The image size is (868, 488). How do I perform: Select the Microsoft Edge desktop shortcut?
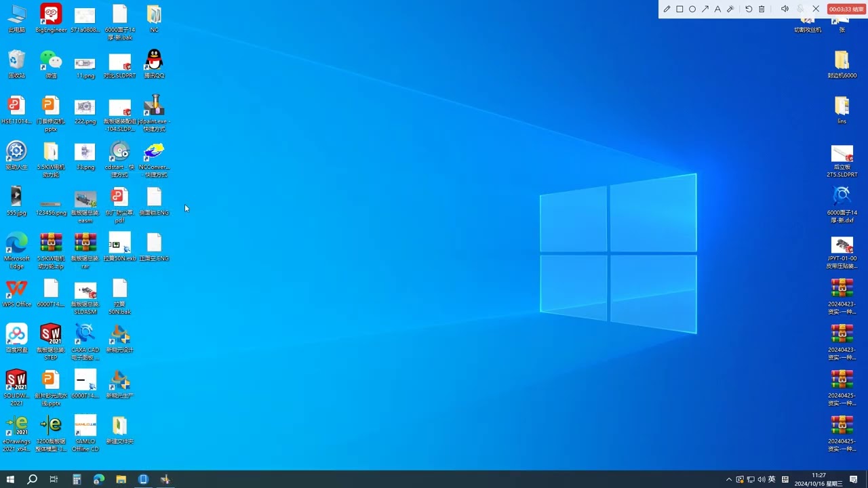[x=17, y=251]
